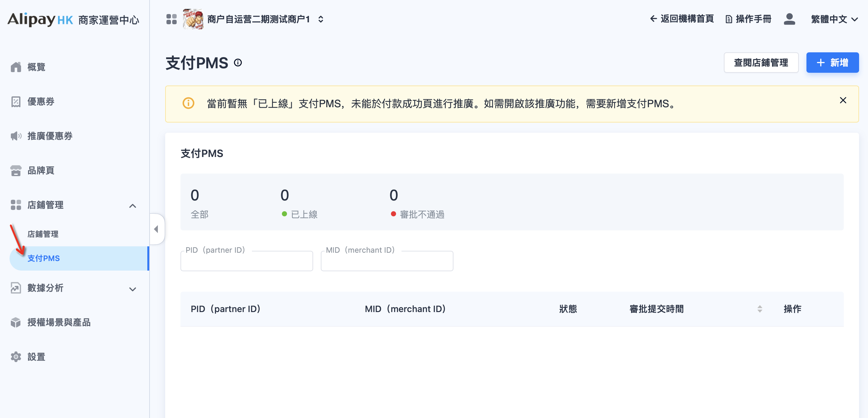Click the merchant name 商户自运营二期测试商户1
Image resolution: width=868 pixels, height=418 pixels.
[x=258, y=19]
